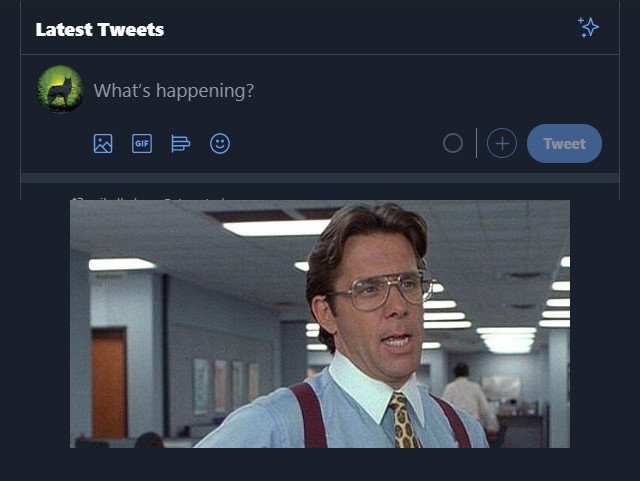Click the character count circle indicator
640x481 pixels.
[453, 144]
